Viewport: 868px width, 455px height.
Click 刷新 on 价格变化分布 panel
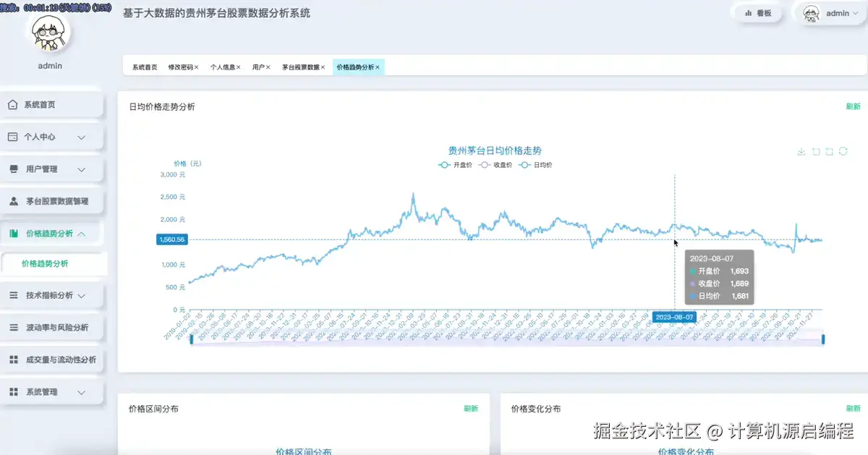pyautogui.click(x=853, y=409)
